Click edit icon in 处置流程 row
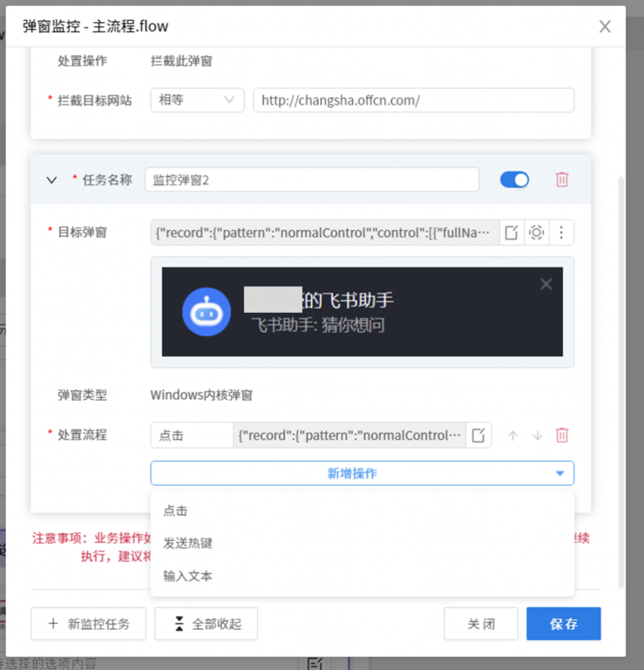Viewport: 644px width, 670px height. pyautogui.click(x=479, y=435)
